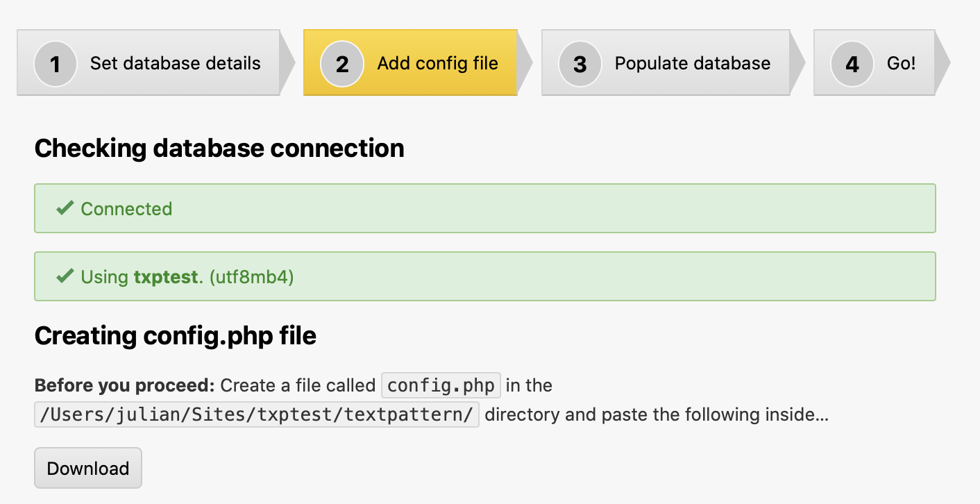Click the Creating config.php file heading

click(176, 336)
